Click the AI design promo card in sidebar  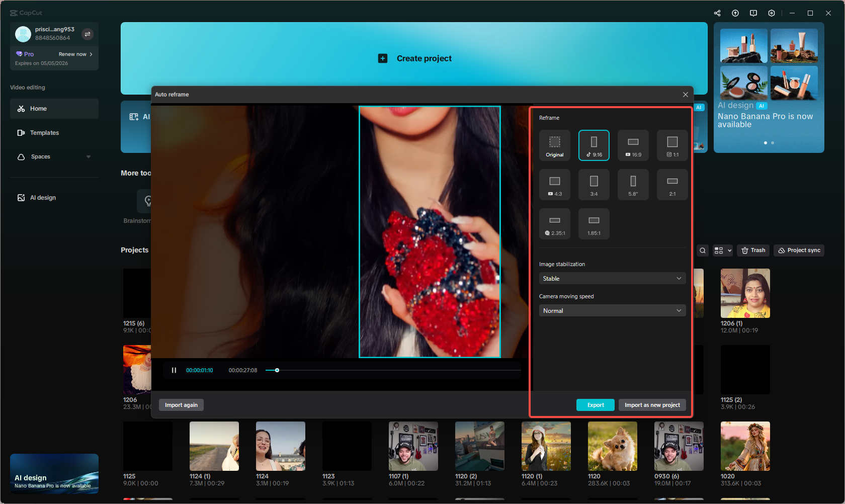click(x=54, y=474)
